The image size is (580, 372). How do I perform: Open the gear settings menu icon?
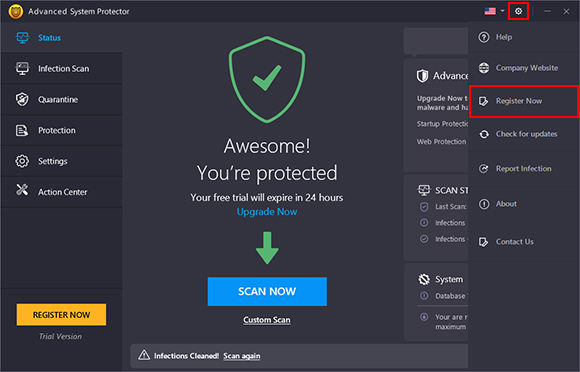tap(518, 11)
